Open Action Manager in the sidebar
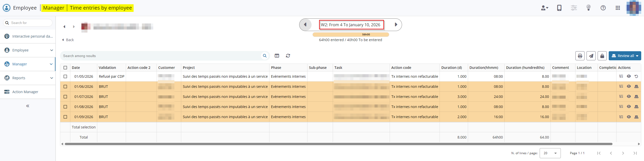The width and height of the screenshot is (644, 161). pyautogui.click(x=25, y=92)
